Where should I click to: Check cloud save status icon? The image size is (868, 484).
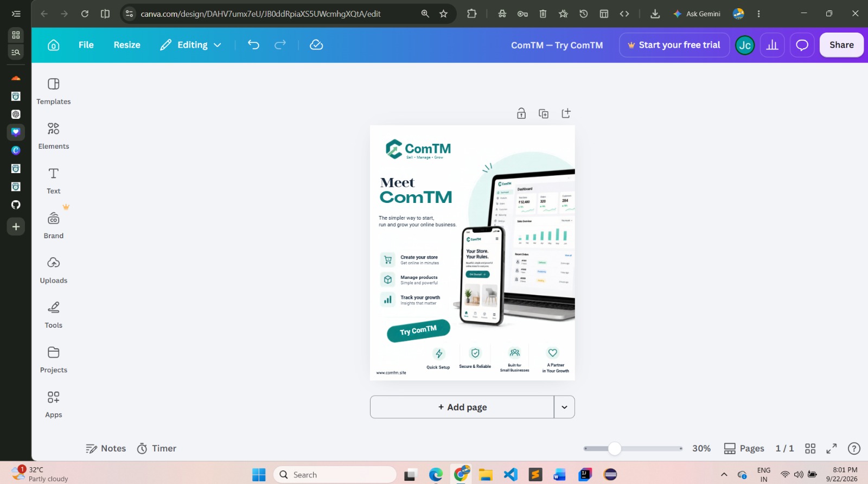click(x=316, y=45)
